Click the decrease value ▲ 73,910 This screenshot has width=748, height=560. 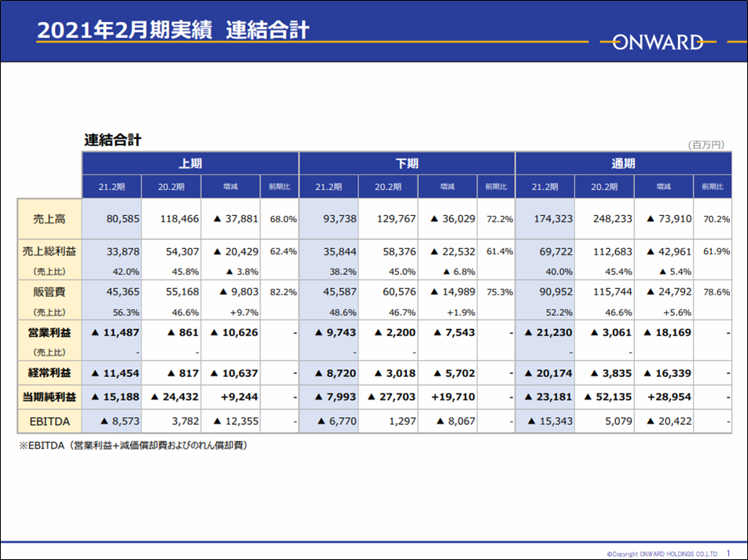(669, 219)
